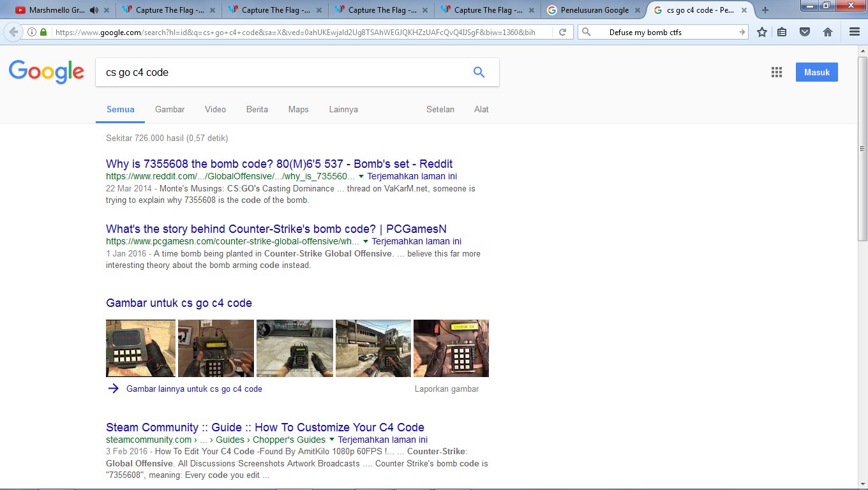Image resolution: width=868 pixels, height=490 pixels.
Task: Close the Marshmello YouTube tab
Action: coord(105,10)
